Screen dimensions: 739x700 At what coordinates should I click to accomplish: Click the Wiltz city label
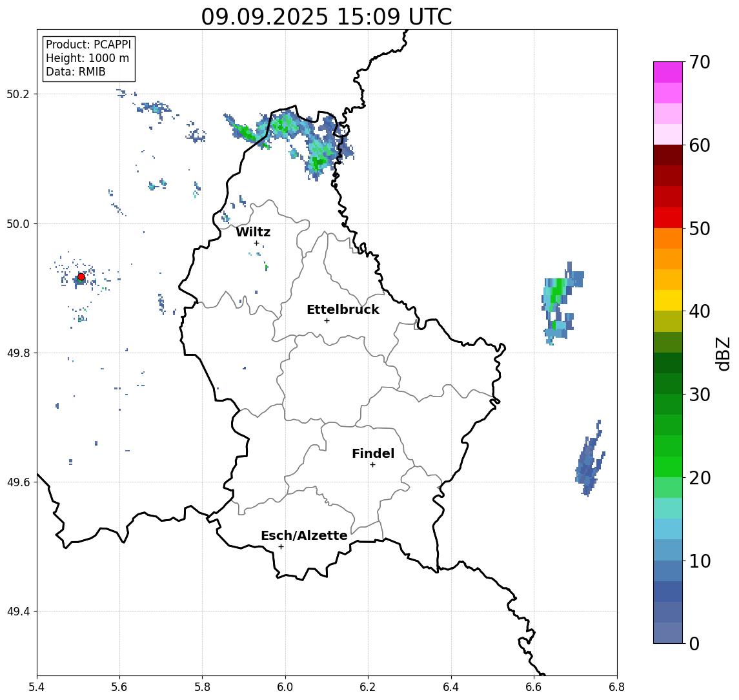tap(253, 232)
